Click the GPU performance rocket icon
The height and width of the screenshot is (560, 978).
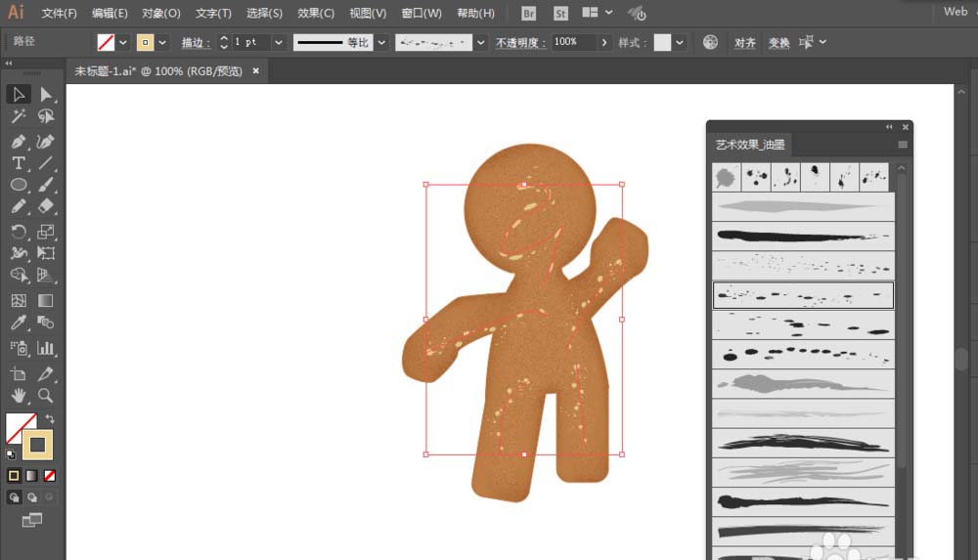tap(637, 13)
